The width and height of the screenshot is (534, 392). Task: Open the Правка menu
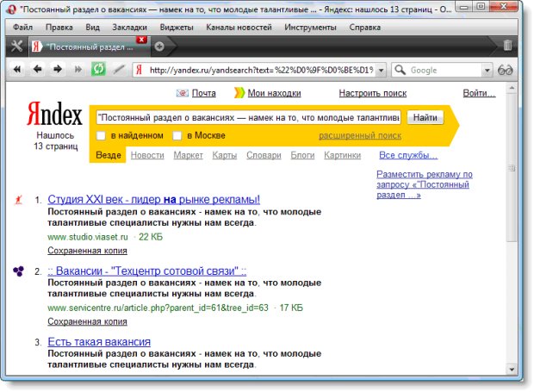[59, 28]
